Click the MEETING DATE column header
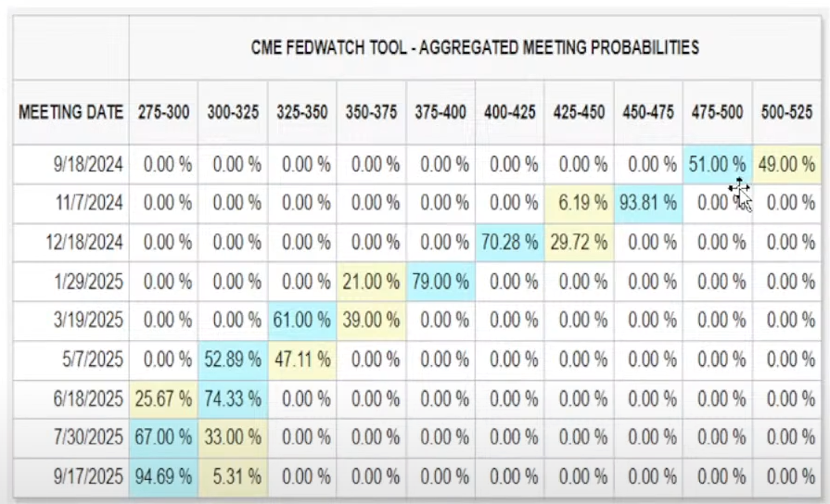 pos(70,113)
